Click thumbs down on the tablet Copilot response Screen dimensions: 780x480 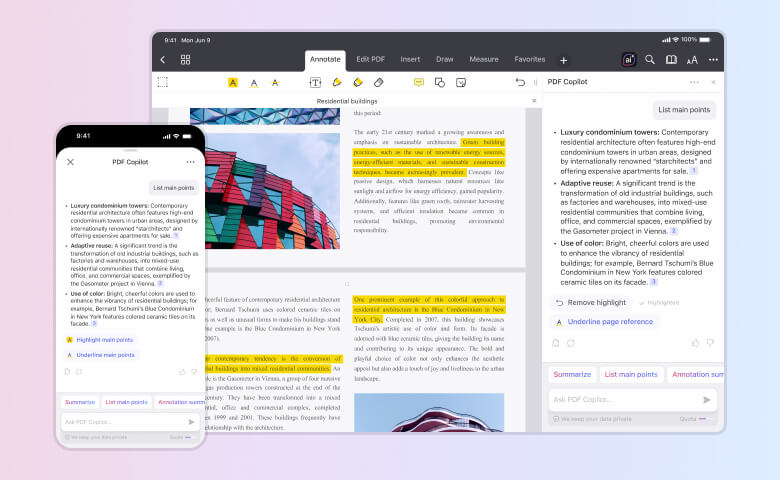(711, 341)
